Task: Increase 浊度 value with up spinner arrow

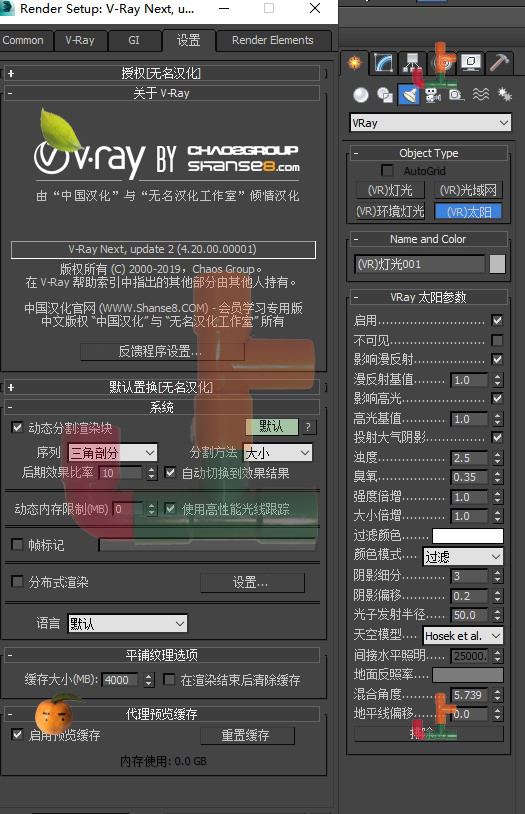Action: pos(498,455)
